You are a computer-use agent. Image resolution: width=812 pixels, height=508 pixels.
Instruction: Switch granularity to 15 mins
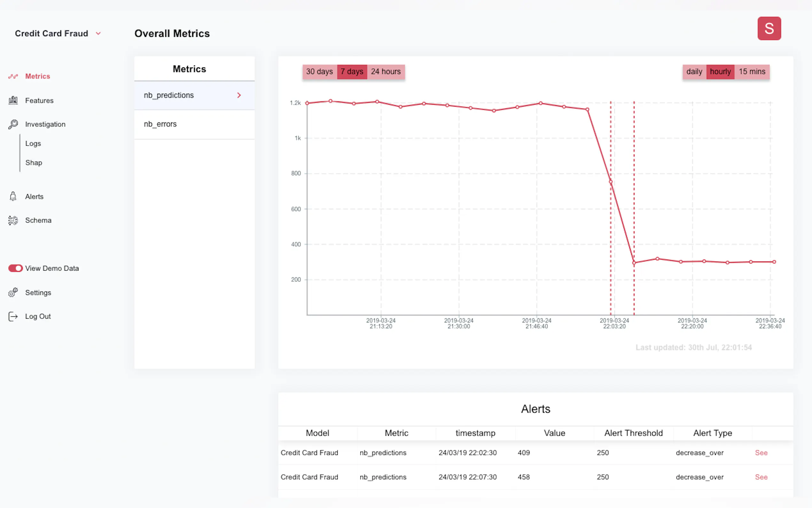click(752, 72)
